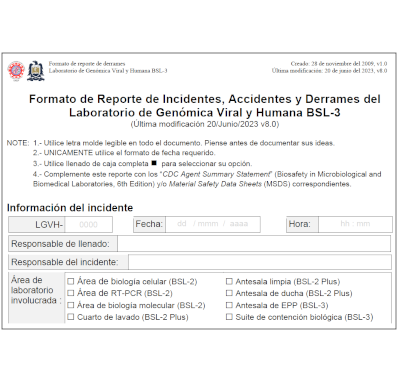
Task: Tick Antesala de ducha (BSL-2 Plus)
Action: 229,293
